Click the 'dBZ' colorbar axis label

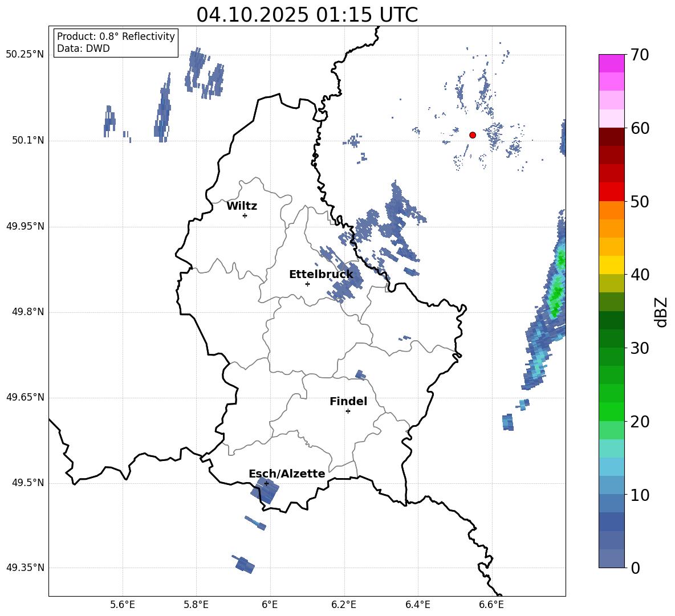click(x=662, y=312)
